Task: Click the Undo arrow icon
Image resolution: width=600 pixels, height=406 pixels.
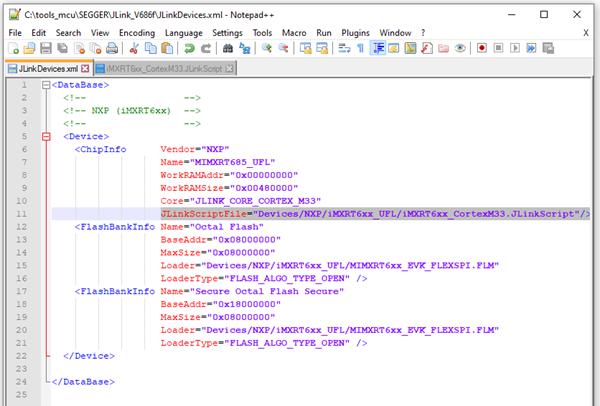Action: click(189, 48)
